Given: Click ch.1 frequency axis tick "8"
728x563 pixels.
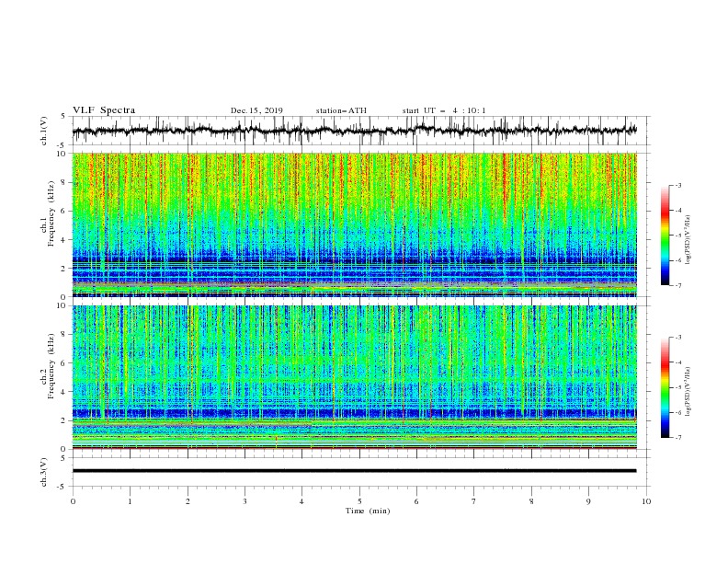Looking at the screenshot, I should point(64,182).
